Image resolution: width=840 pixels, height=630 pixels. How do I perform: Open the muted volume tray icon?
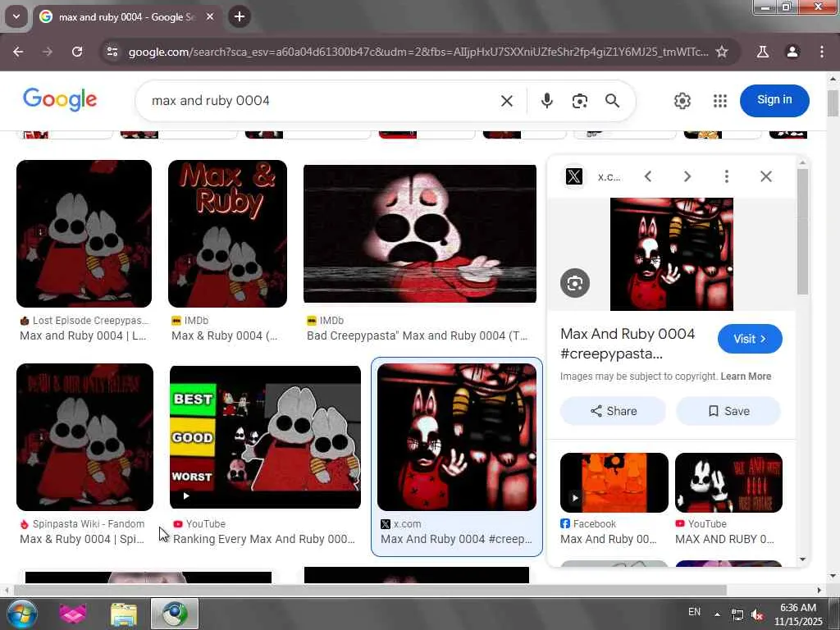point(757,614)
